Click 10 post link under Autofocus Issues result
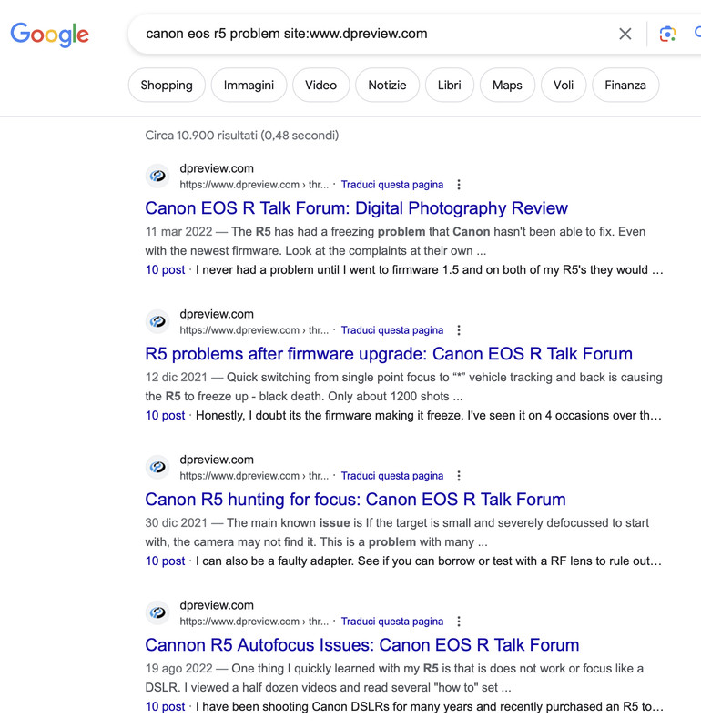Viewport: 701px width, 728px height. (166, 706)
